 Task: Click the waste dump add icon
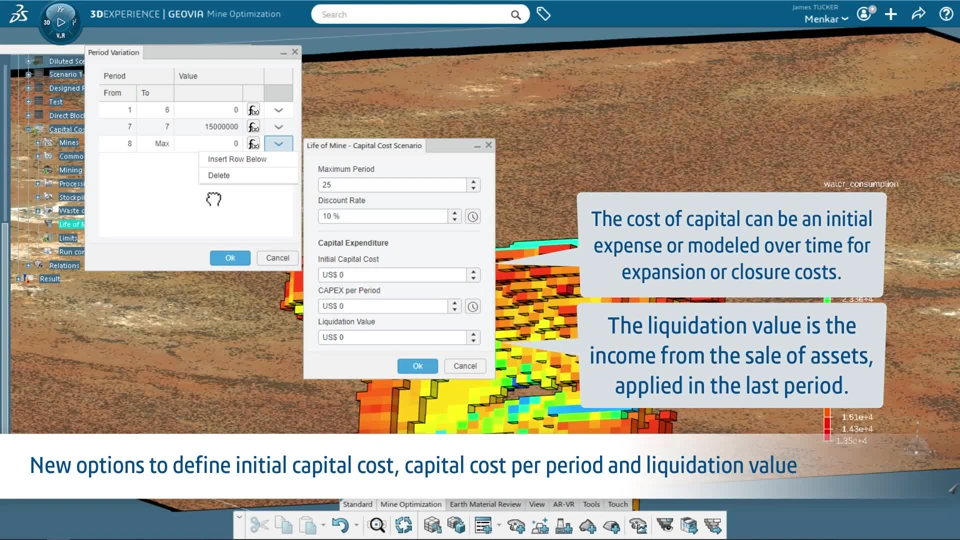tap(611, 525)
